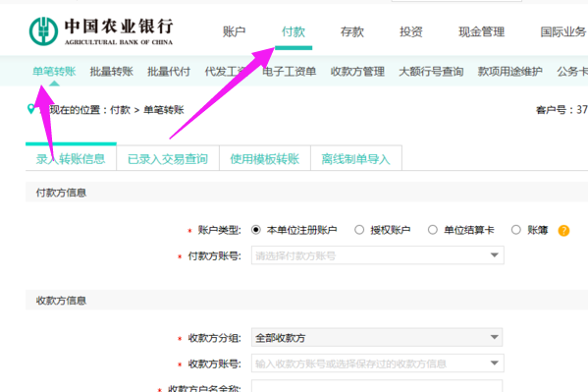The width and height of the screenshot is (588, 392).
Task: Switch to 已录入交易查询 tab
Action: (x=168, y=159)
